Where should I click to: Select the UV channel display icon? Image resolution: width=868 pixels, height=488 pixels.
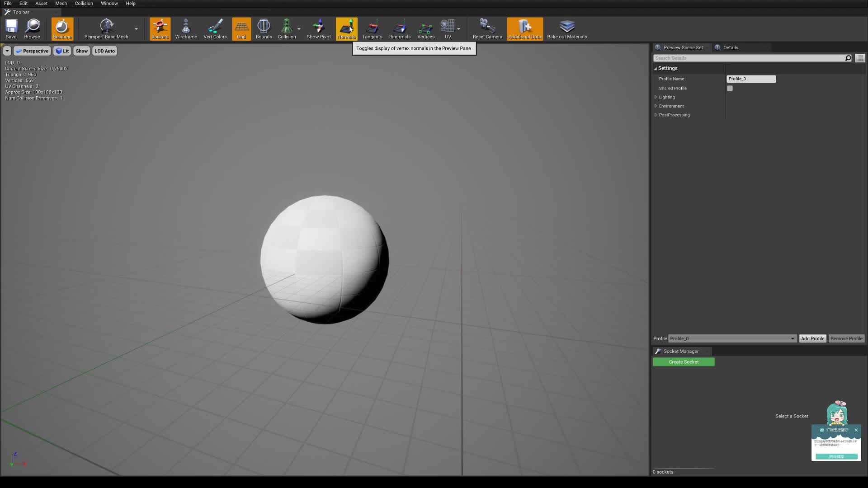click(448, 28)
